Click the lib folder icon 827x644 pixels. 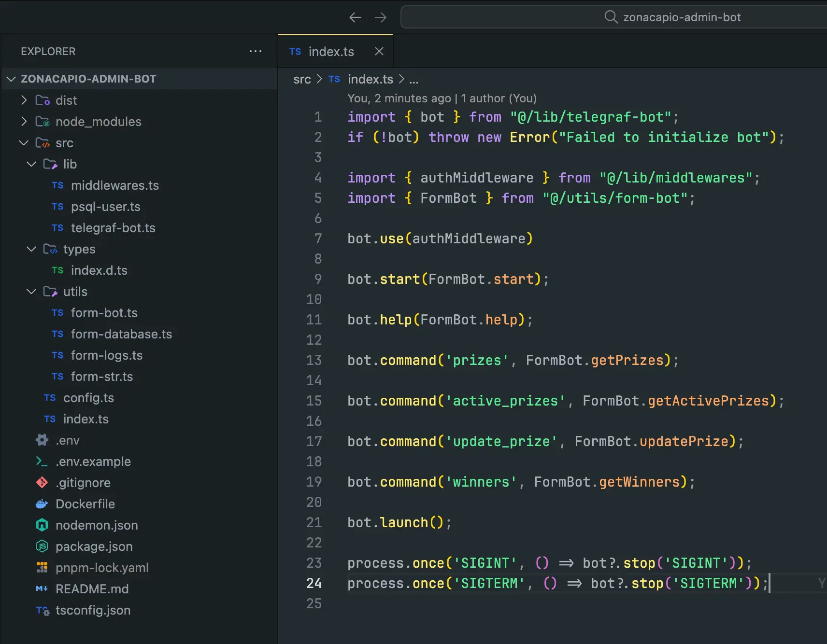[50, 164]
